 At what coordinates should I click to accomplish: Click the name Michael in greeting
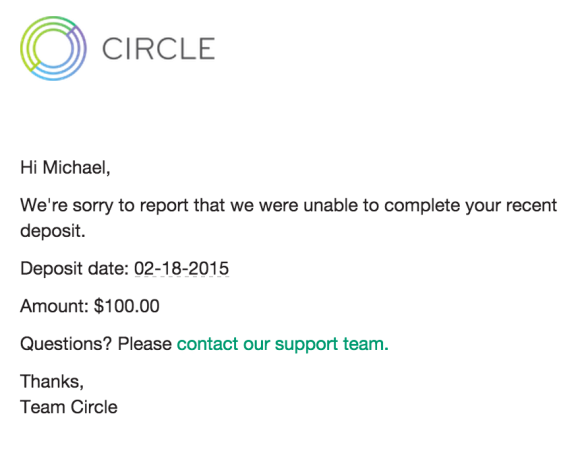(x=76, y=168)
